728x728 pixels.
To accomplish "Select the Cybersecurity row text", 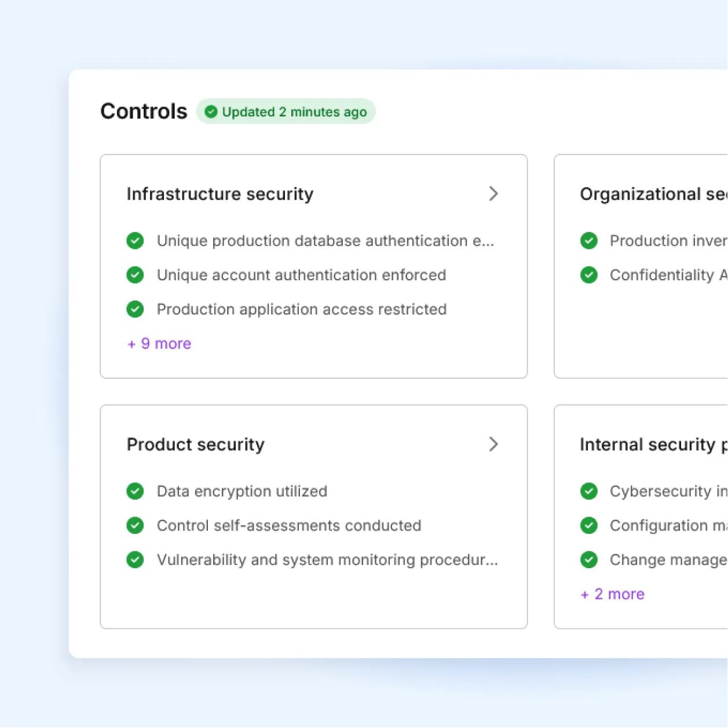I will point(669,491).
